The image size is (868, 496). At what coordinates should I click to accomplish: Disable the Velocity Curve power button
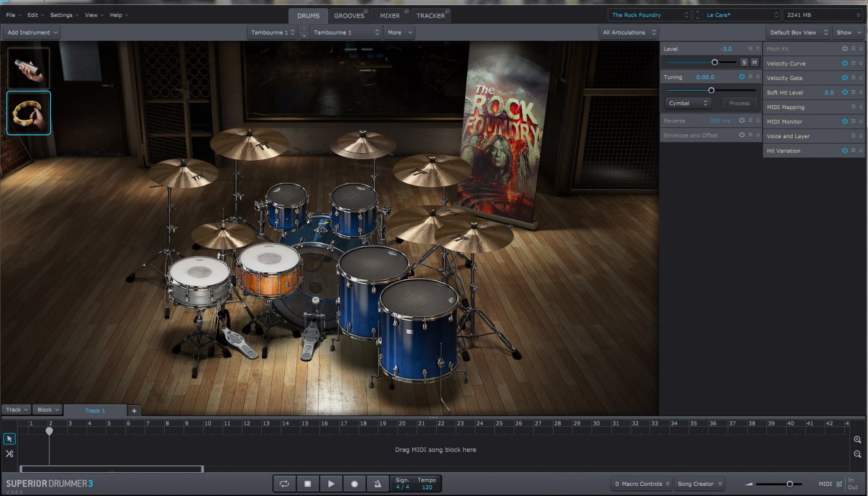(845, 63)
